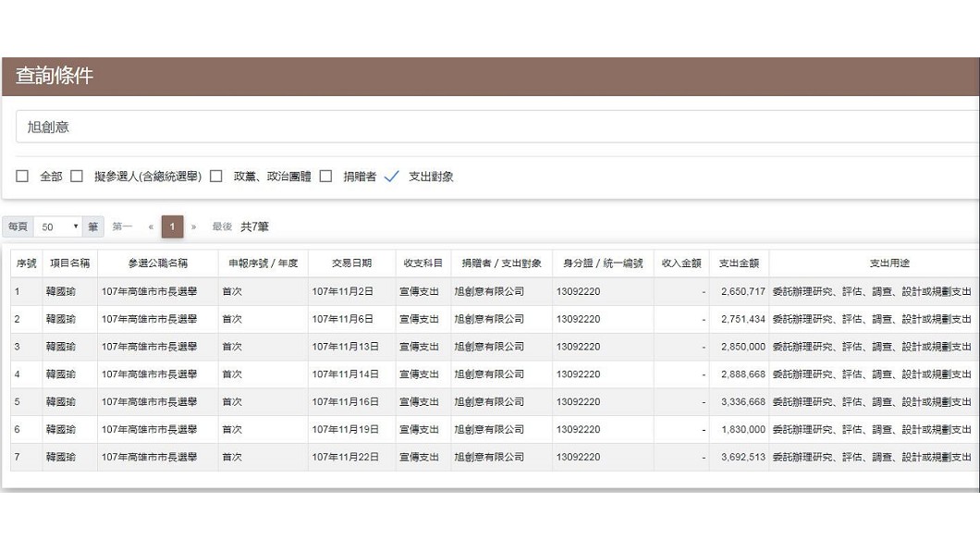The width and height of the screenshot is (980, 551).
Task: Click the 身分證 / 統一編號 column header
Action: click(603, 263)
